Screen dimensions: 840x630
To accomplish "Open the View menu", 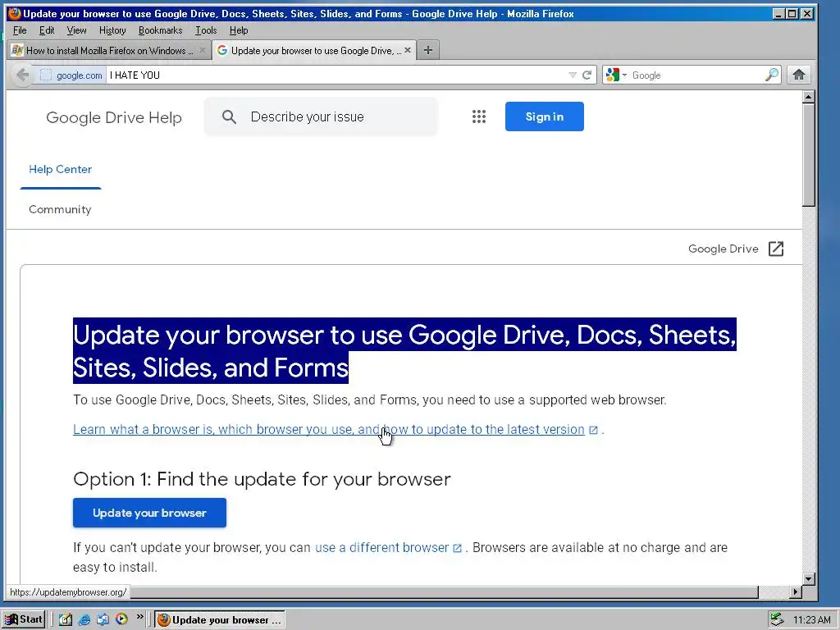I will click(76, 30).
